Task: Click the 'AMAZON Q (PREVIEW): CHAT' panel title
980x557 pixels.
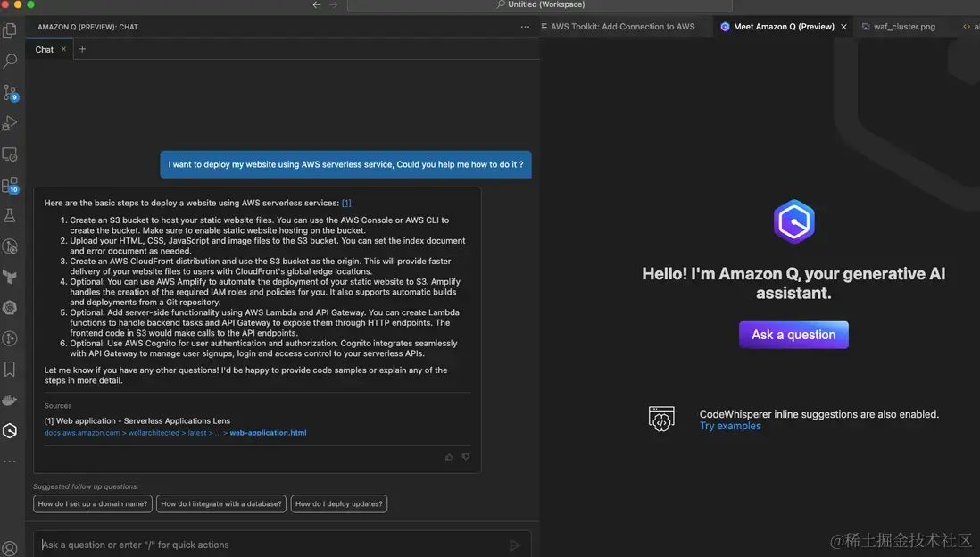Action: tap(87, 27)
